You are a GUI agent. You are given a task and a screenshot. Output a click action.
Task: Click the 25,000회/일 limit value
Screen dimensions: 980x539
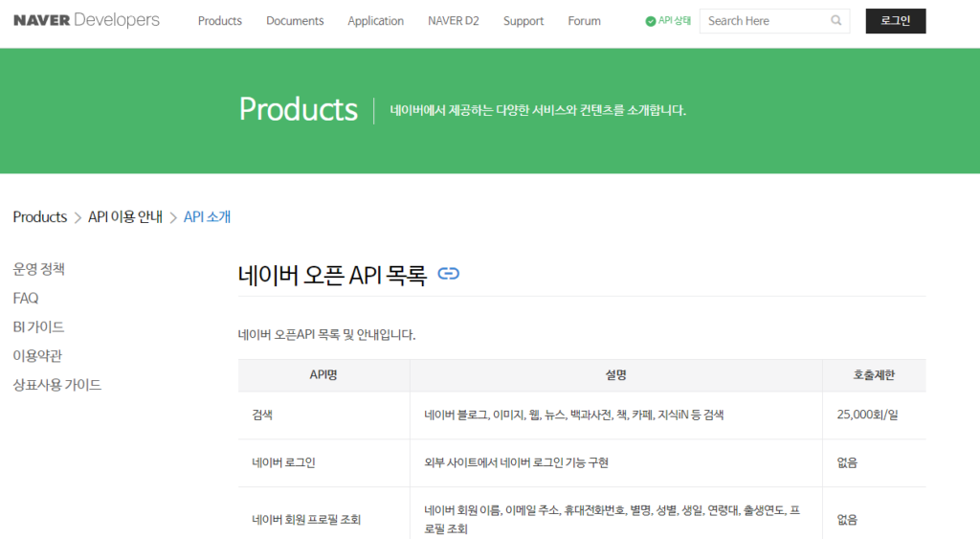[x=867, y=415]
